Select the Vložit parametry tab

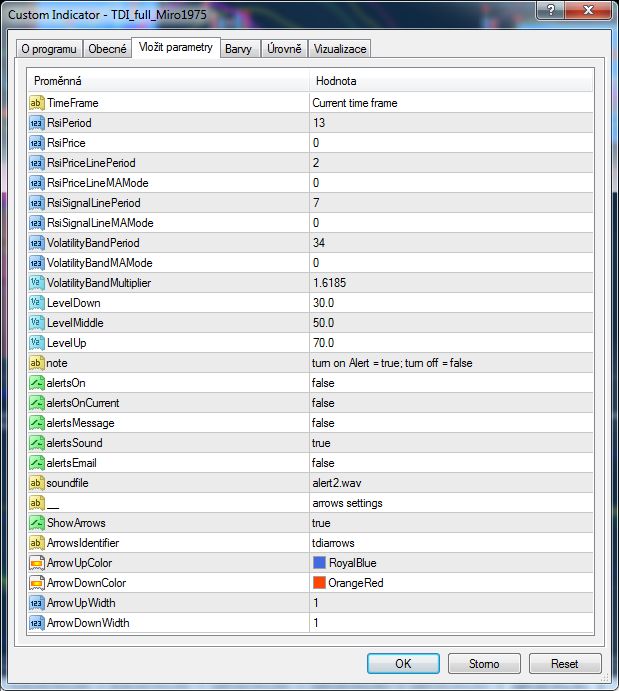tap(176, 47)
